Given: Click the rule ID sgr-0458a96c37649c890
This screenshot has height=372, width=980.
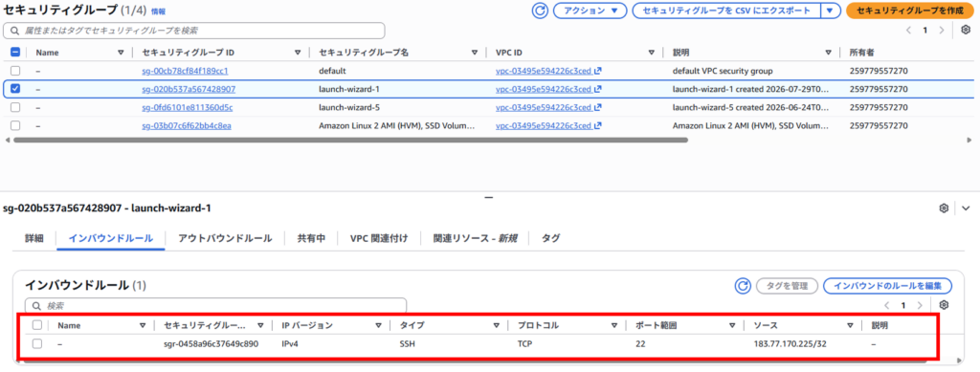Looking at the screenshot, I should tap(212, 344).
